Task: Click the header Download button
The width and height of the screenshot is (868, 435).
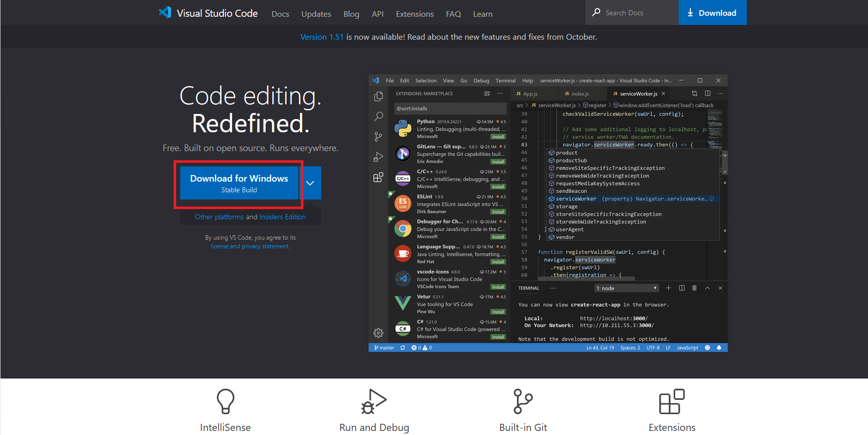Action: [712, 13]
